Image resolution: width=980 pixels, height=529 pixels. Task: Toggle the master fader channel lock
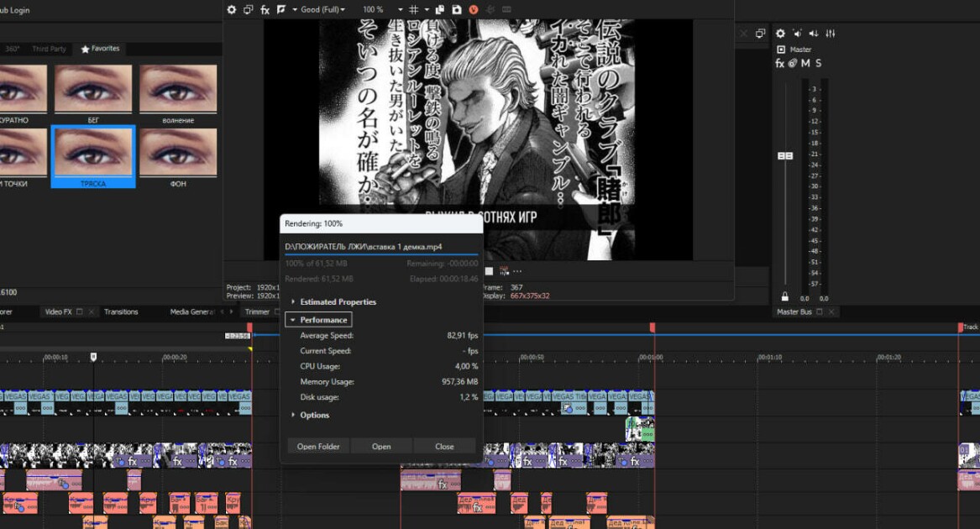coord(785,296)
